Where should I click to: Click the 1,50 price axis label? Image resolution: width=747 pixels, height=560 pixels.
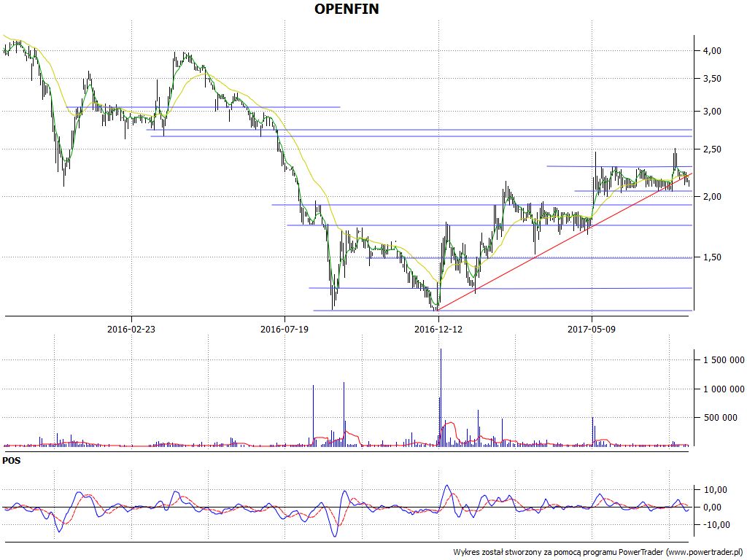(712, 257)
